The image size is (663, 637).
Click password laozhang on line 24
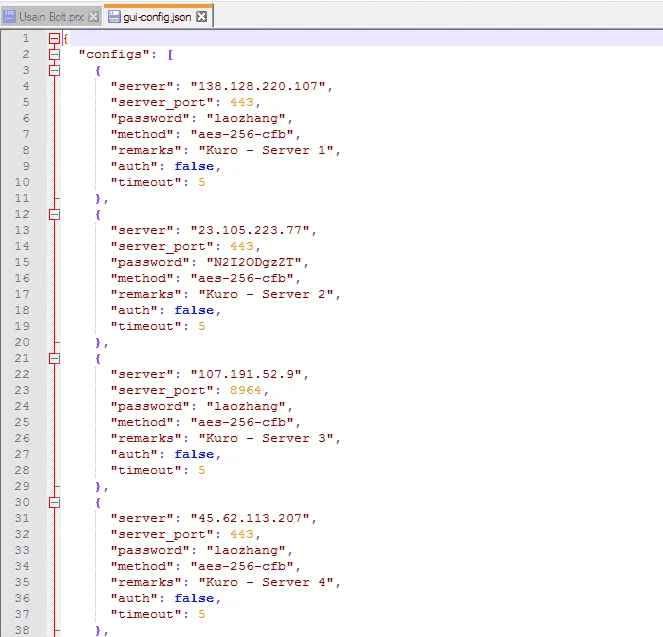coord(246,407)
